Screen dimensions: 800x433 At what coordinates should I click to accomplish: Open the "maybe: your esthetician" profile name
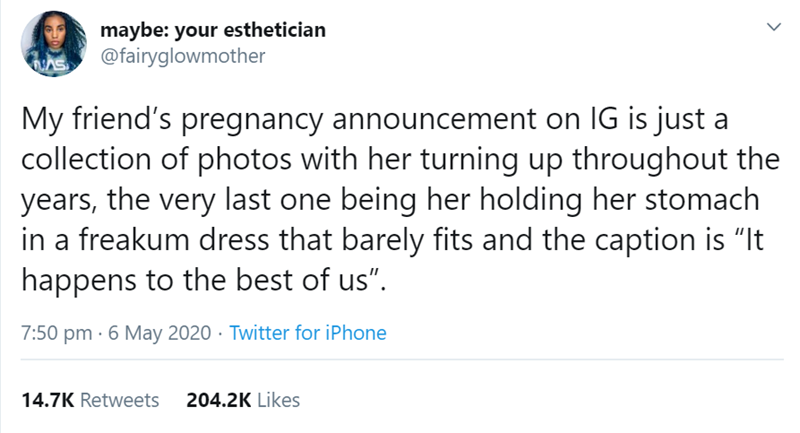tap(212, 30)
